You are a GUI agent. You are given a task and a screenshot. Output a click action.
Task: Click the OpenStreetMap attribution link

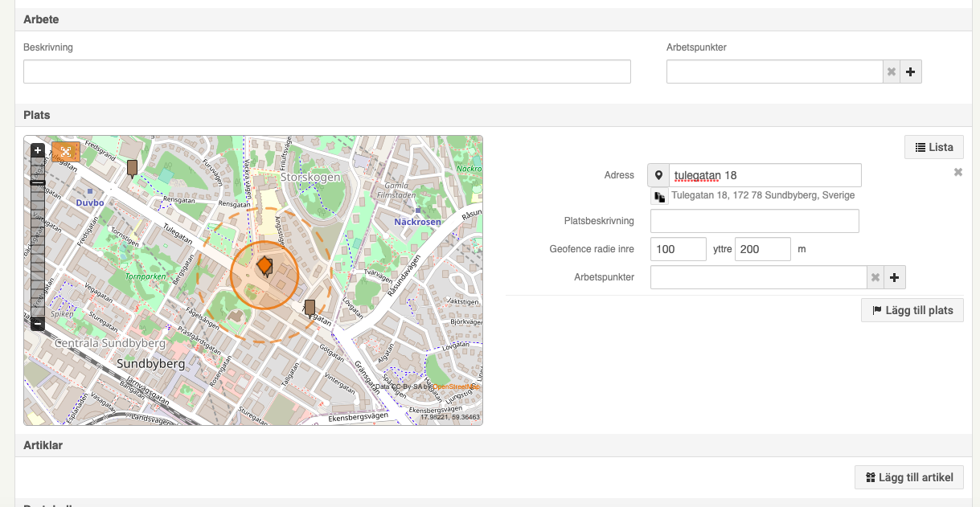point(457,386)
